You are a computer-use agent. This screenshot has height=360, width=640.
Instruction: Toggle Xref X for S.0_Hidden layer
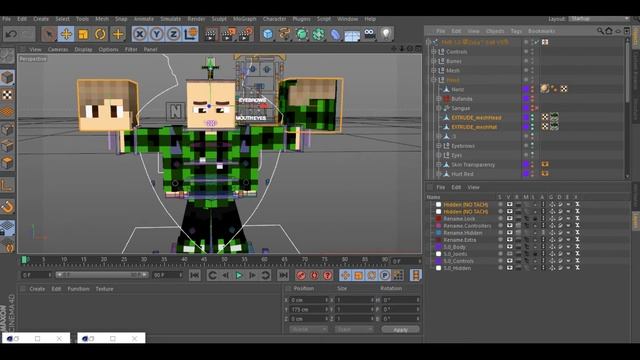[577, 268]
